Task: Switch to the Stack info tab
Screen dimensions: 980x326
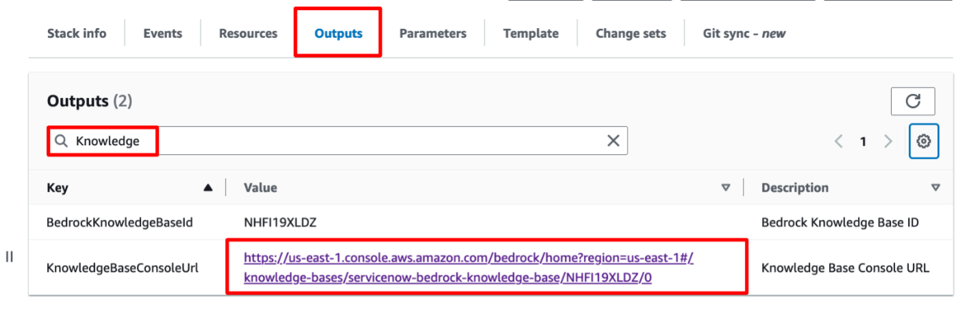Action: point(77,33)
